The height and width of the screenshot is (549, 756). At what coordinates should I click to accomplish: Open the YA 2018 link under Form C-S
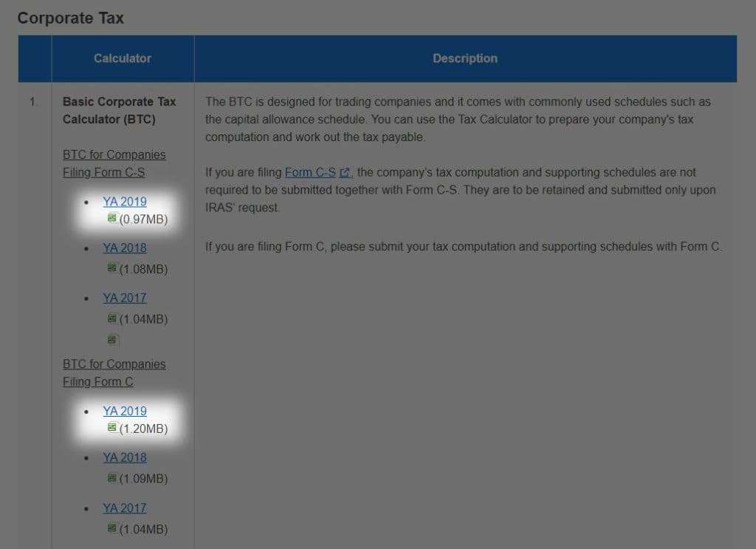tap(124, 248)
